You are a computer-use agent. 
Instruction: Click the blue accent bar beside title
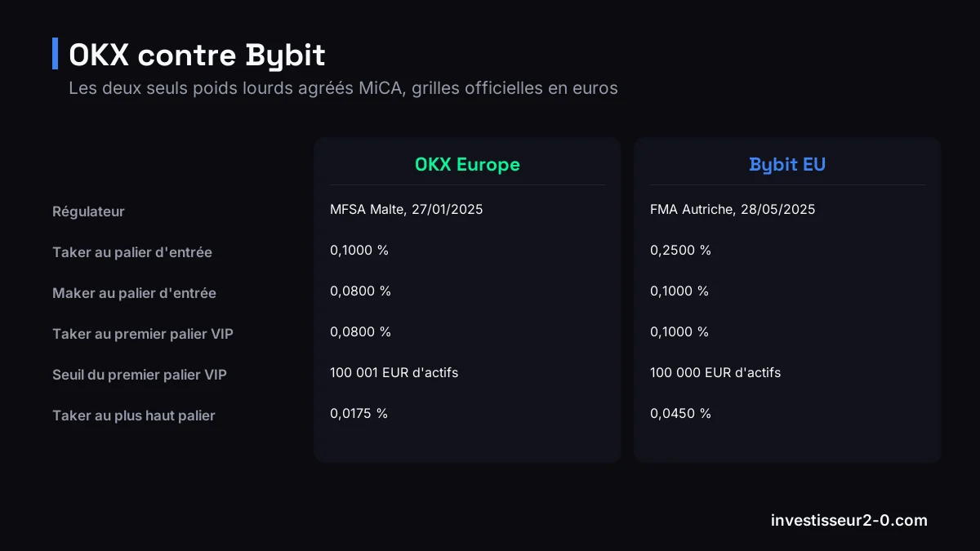tap(55, 53)
